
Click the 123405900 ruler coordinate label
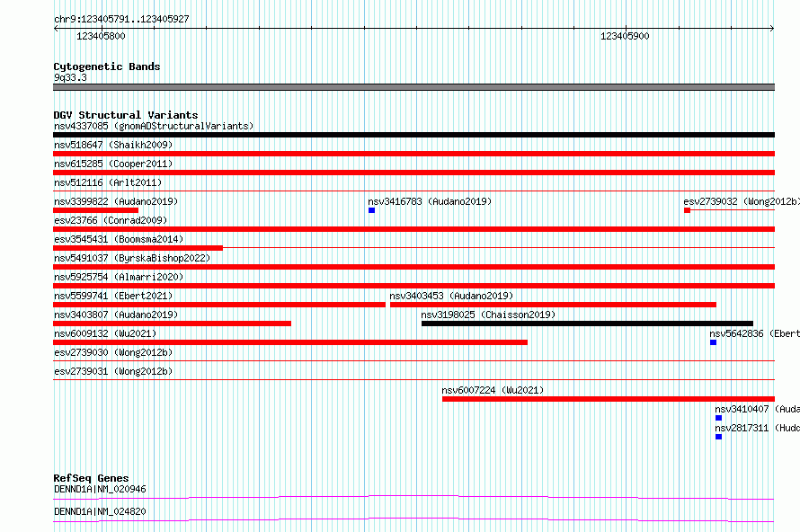[x=625, y=36]
